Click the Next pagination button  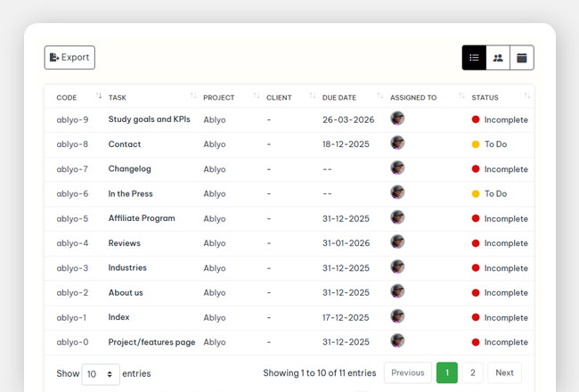coord(504,372)
